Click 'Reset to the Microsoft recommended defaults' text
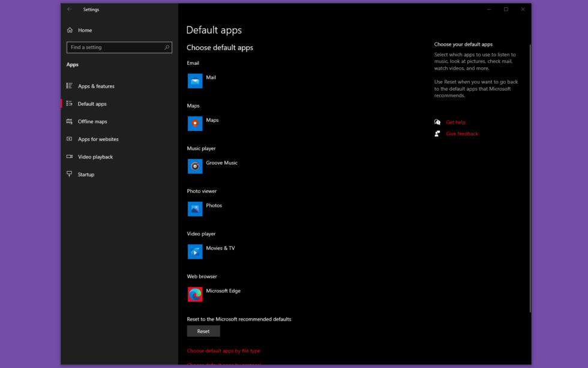588x368 pixels. pos(239,319)
